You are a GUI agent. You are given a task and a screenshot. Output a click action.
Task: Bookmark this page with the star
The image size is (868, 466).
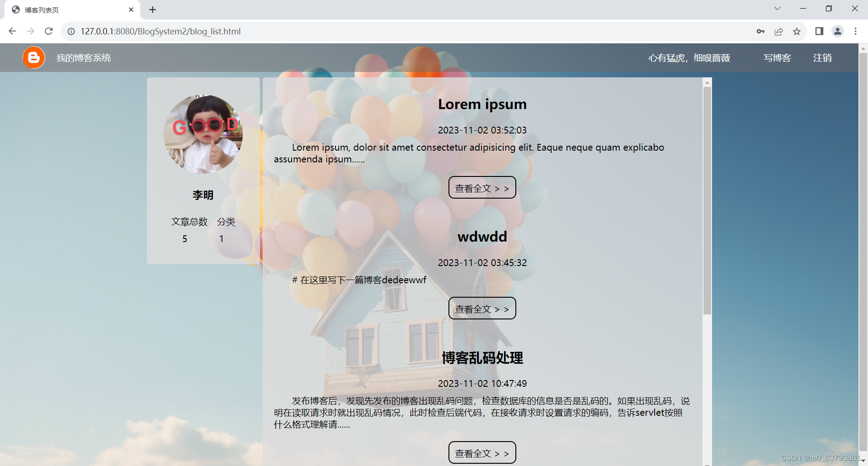pos(797,31)
